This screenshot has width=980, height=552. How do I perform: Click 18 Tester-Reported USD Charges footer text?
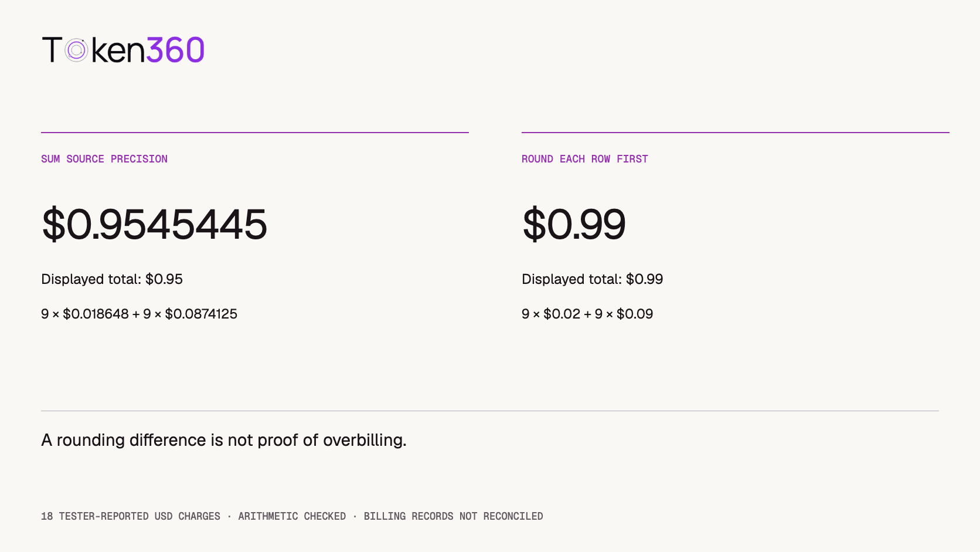(131, 516)
